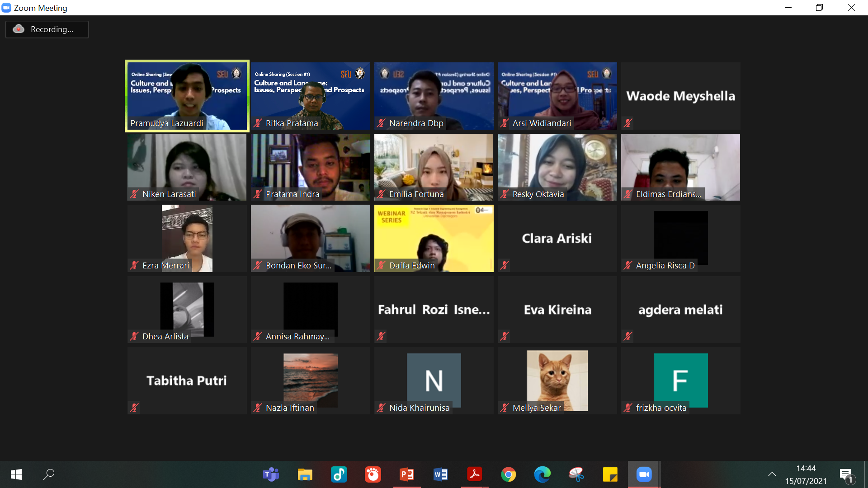Open Microsoft Teams from taskbar
The width and height of the screenshot is (868, 488).
coord(271,474)
